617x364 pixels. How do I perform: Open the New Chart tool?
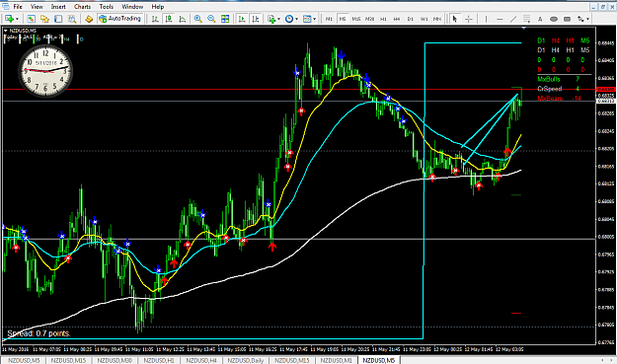pos(9,19)
